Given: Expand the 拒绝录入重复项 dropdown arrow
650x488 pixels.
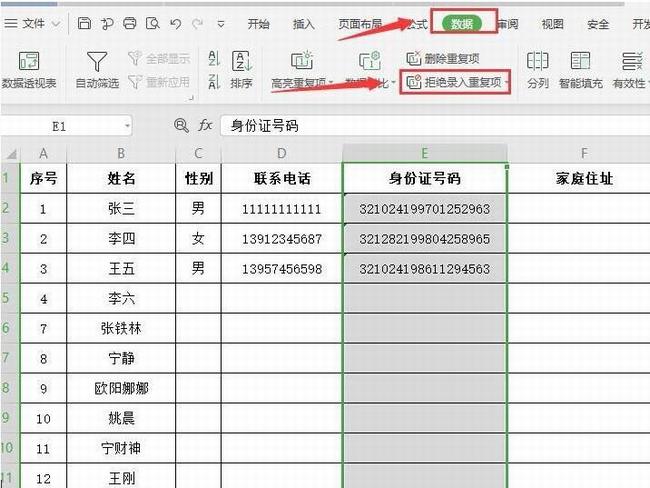Looking at the screenshot, I should 507,82.
